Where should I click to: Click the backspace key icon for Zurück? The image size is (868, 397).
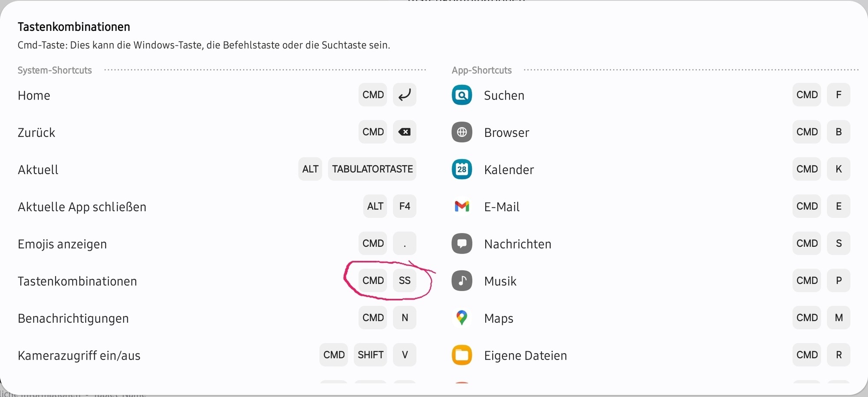[x=404, y=132]
